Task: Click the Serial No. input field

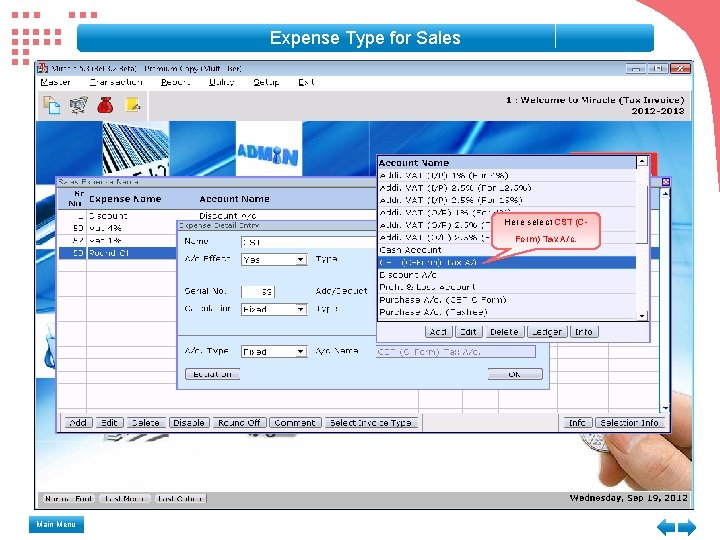Action: click(258, 292)
